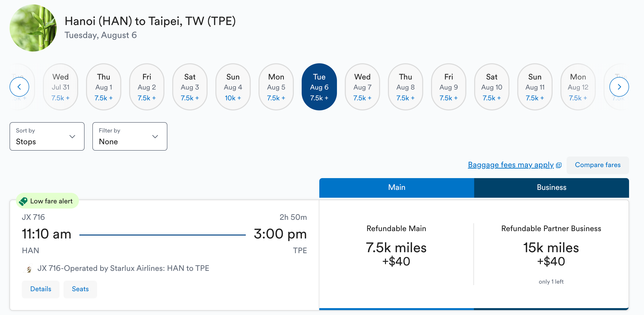The image size is (644, 315).
Task: Choose Refundable Main 7.5k miles fare
Action: coord(396,254)
